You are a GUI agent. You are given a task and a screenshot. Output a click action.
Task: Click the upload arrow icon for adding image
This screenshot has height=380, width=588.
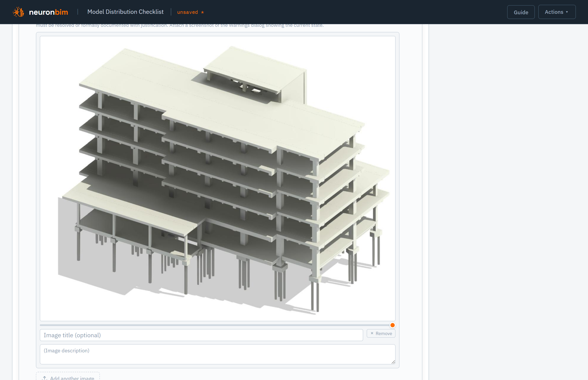click(45, 378)
